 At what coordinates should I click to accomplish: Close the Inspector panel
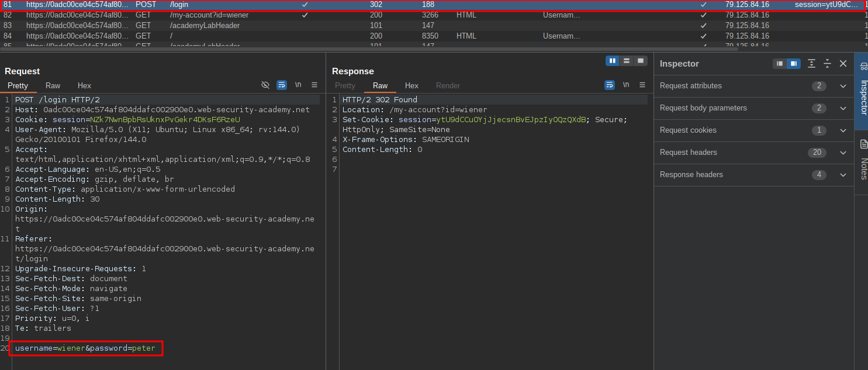(843, 64)
